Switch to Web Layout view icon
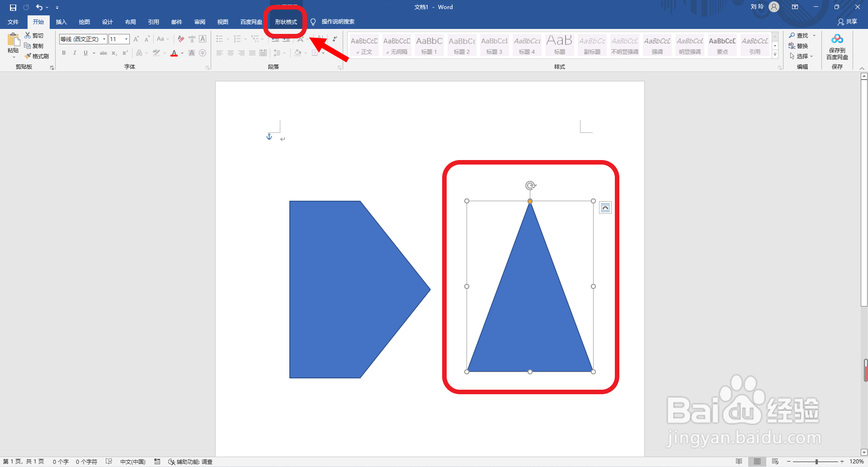This screenshot has height=467, width=868. click(775, 462)
